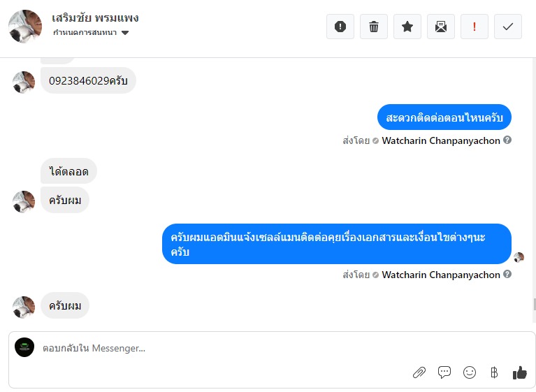
Task: Open the emoji picker
Action: click(470, 372)
